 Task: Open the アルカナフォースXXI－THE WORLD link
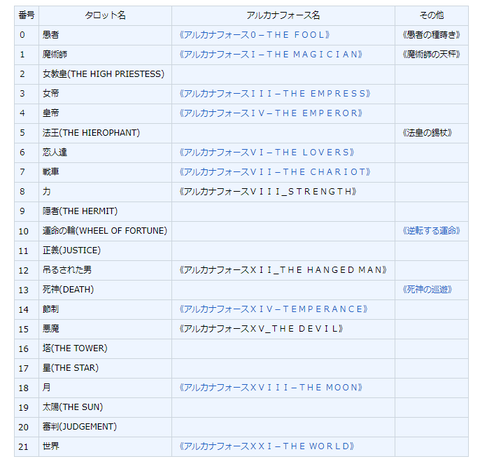tap(267, 446)
